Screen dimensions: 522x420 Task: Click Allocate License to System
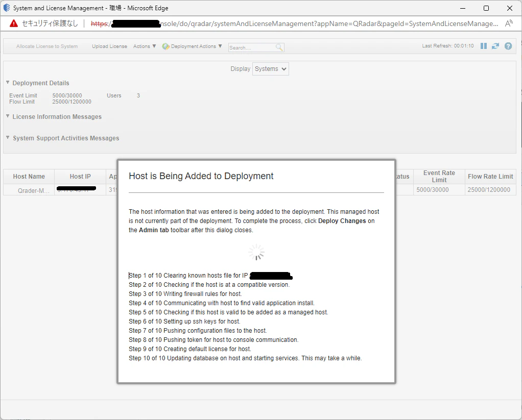click(x=47, y=46)
